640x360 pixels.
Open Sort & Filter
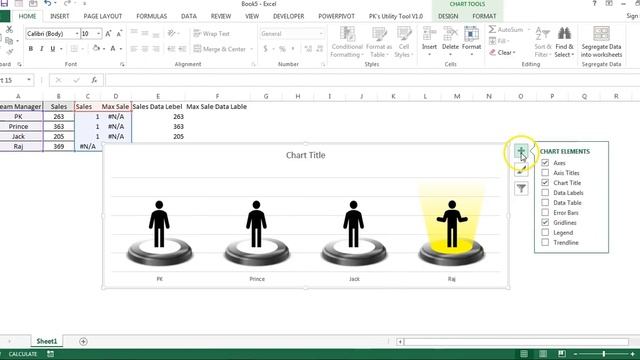click(543, 42)
